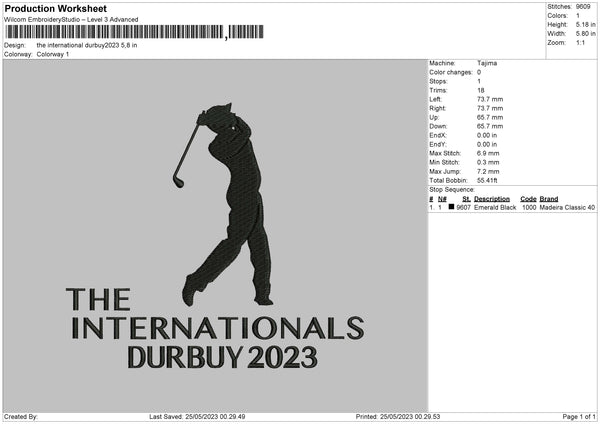Click the 'Printed: 25/05/2023' footer entry
Viewport: 600px width, 424px height.
point(398,417)
